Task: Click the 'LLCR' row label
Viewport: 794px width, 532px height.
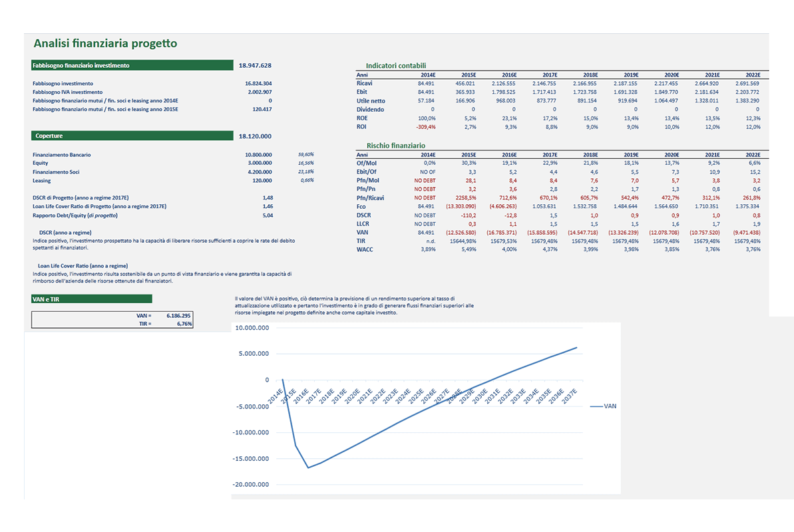Action: tap(363, 223)
